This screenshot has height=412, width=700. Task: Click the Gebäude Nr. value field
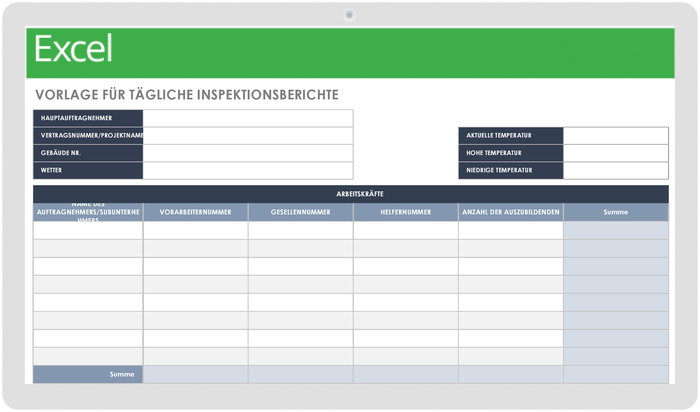click(x=248, y=153)
